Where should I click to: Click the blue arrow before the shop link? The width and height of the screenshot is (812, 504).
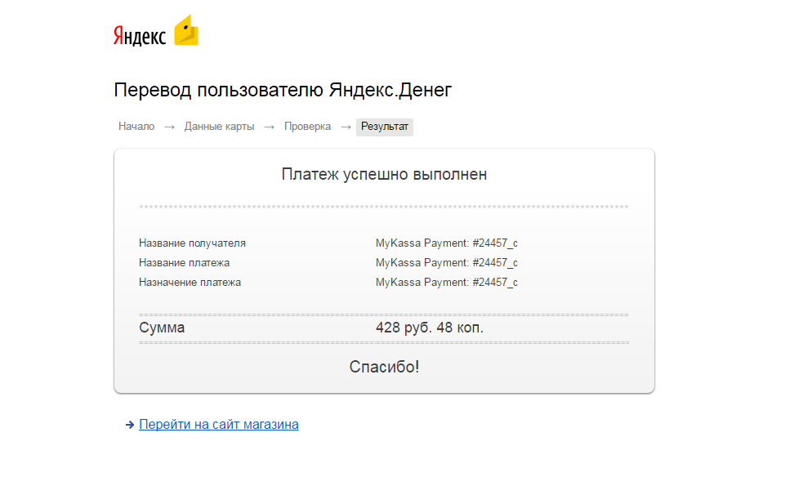click(130, 425)
